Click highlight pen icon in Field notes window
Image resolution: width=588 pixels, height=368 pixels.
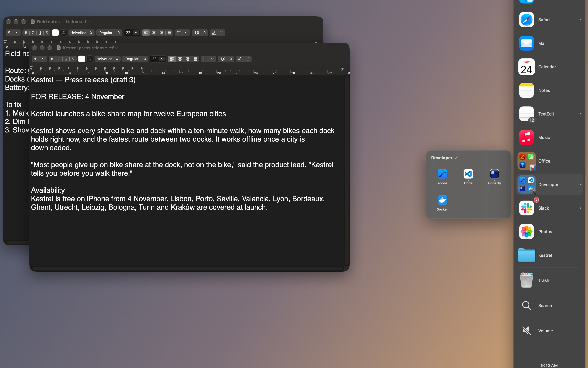[x=214, y=33]
